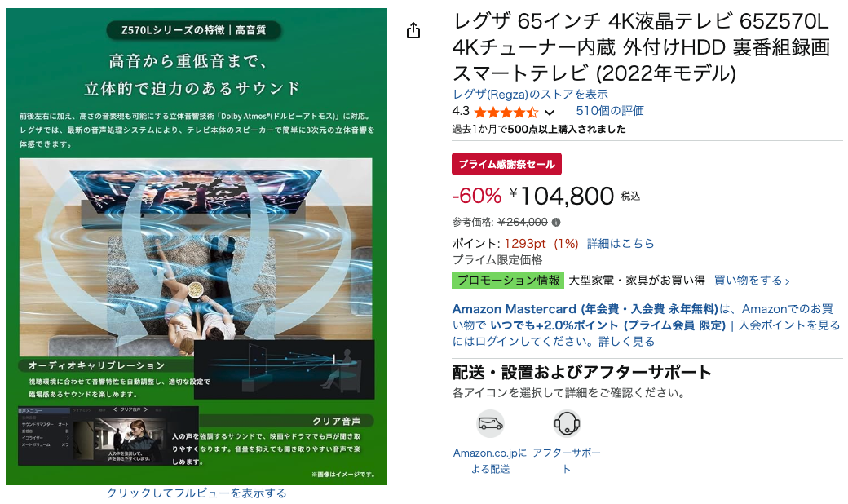Click the share icon beside product image

coord(413,30)
